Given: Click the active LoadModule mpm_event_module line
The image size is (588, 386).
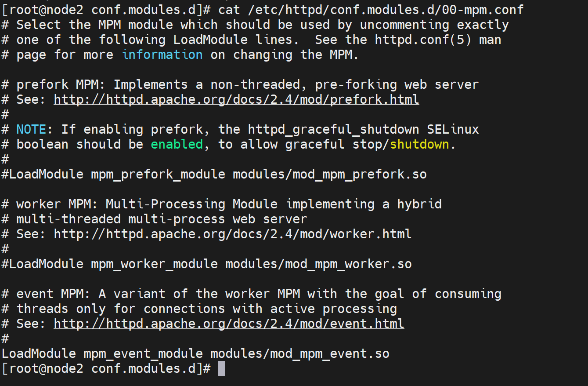Looking at the screenshot, I should point(195,353).
